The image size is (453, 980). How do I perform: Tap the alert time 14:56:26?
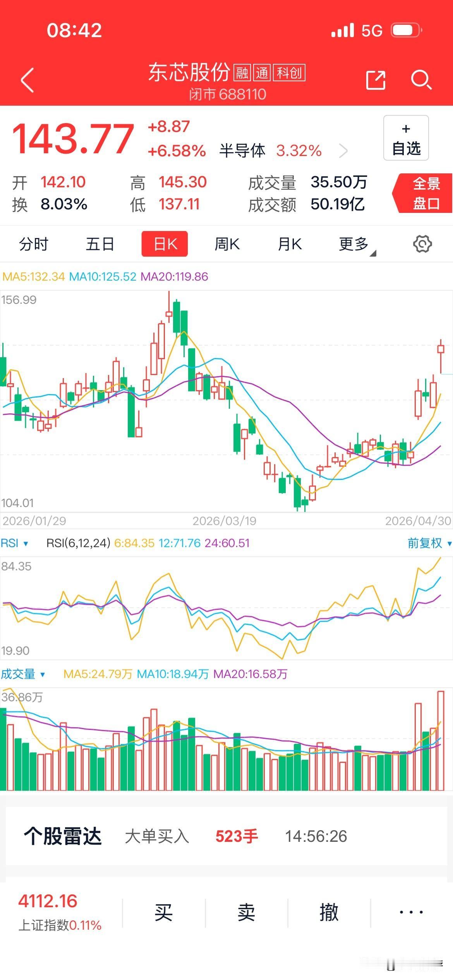click(316, 836)
